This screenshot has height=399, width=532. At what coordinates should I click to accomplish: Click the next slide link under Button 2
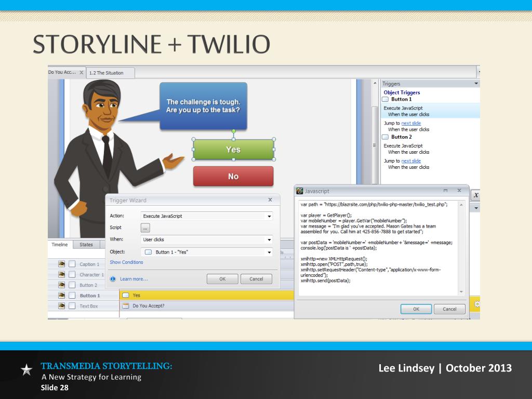[411, 161]
